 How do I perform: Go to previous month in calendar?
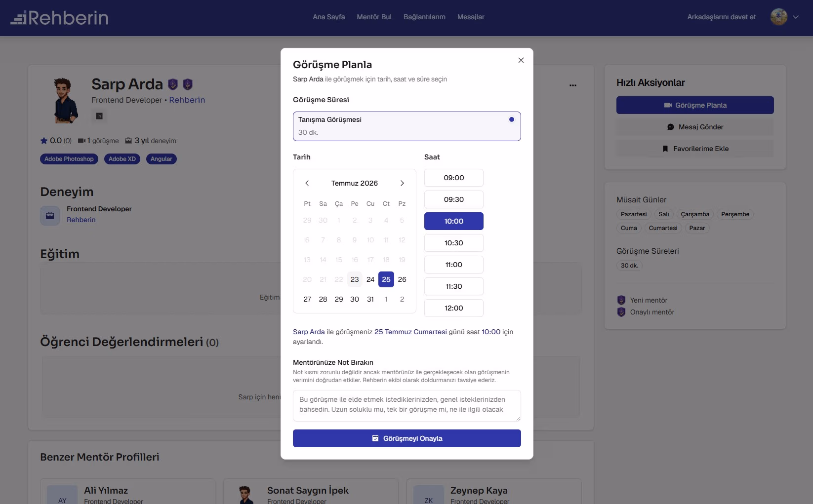tap(307, 183)
